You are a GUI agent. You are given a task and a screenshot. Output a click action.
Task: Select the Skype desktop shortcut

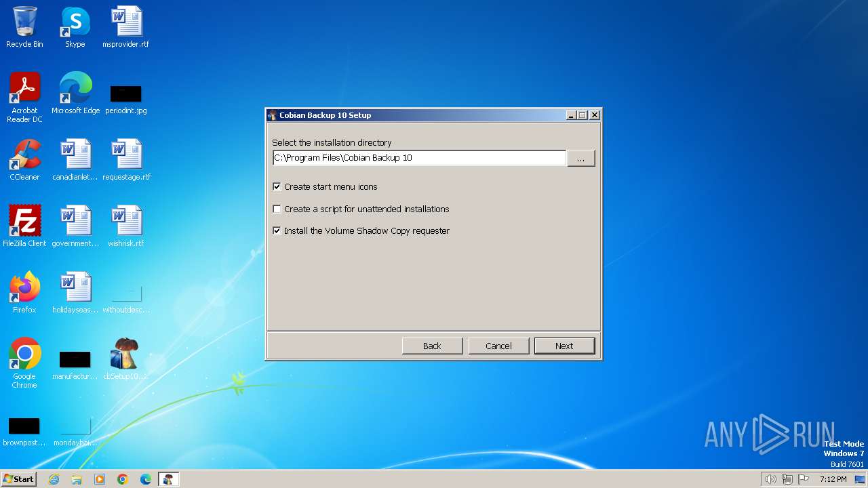(x=75, y=27)
